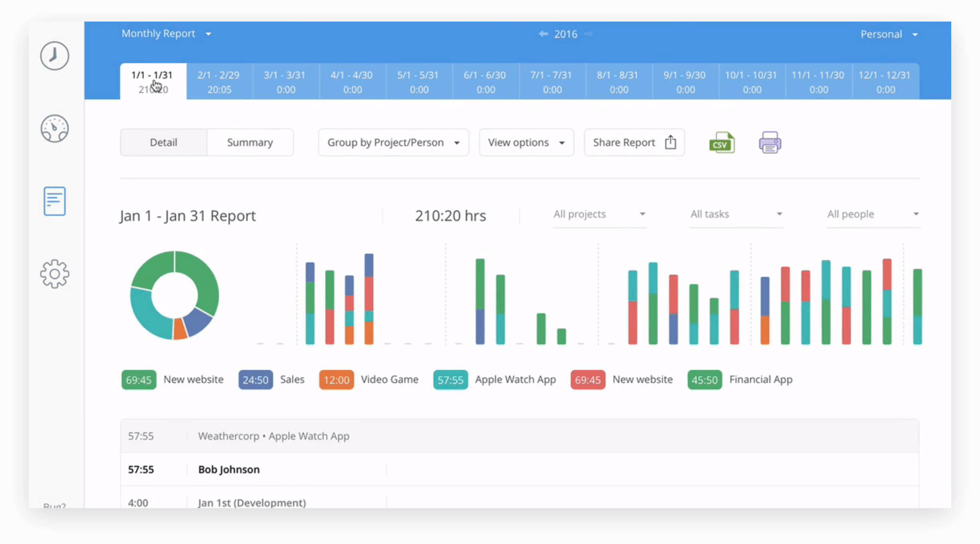
Task: Export the report as CSV
Action: [x=721, y=142]
